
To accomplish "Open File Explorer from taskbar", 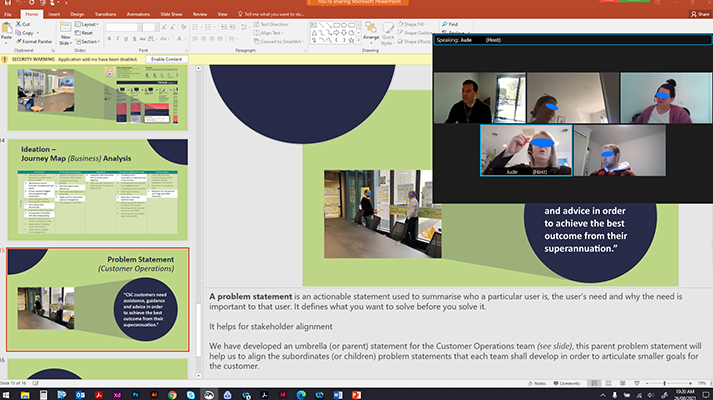I will 25,395.
